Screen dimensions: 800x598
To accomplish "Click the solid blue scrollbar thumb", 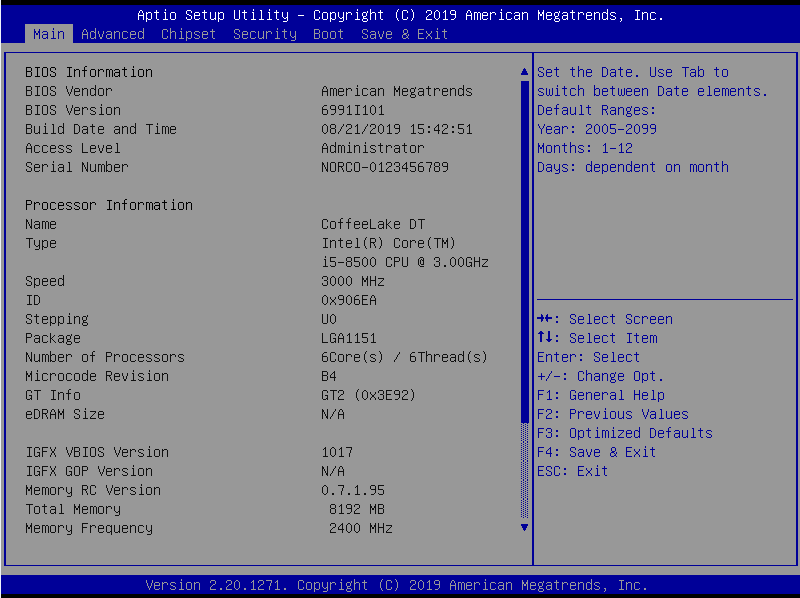I will [524, 250].
